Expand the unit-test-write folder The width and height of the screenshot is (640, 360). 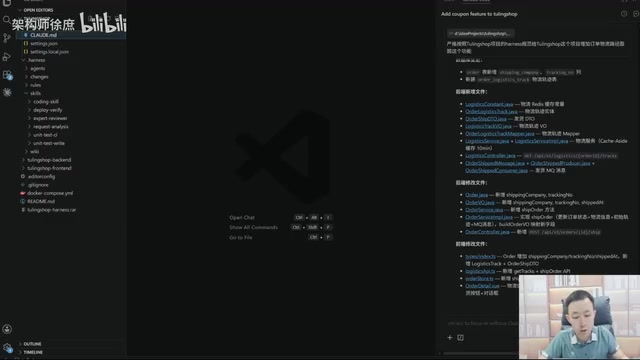tap(29, 143)
